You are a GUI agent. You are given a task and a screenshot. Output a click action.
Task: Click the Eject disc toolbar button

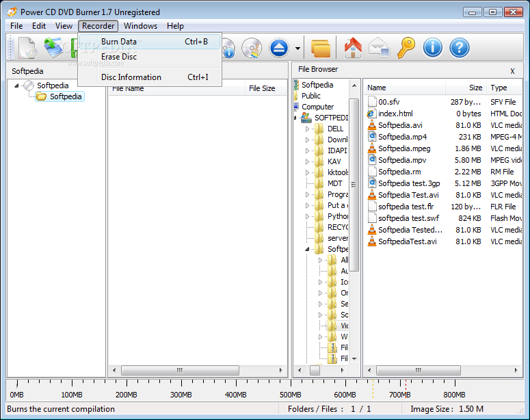pyautogui.click(x=279, y=48)
